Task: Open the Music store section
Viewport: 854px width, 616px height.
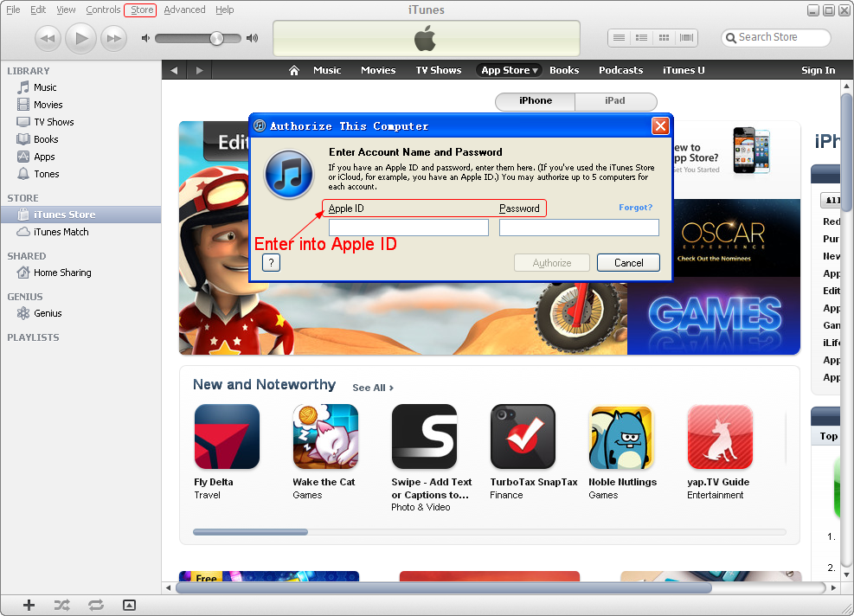Action: 327,70
